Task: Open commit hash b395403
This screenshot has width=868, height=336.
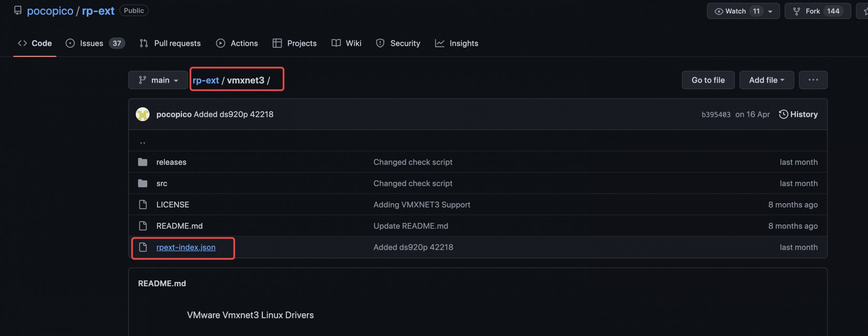Action: click(716, 115)
